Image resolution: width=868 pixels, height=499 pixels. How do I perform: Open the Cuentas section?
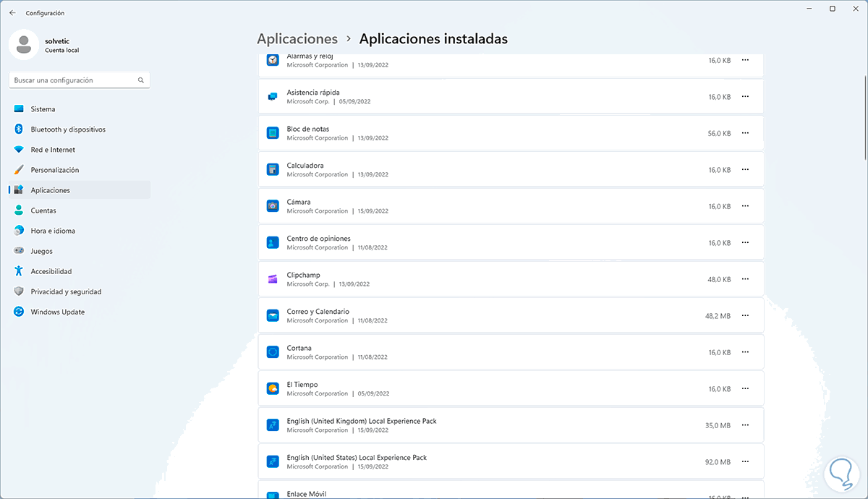click(80, 210)
